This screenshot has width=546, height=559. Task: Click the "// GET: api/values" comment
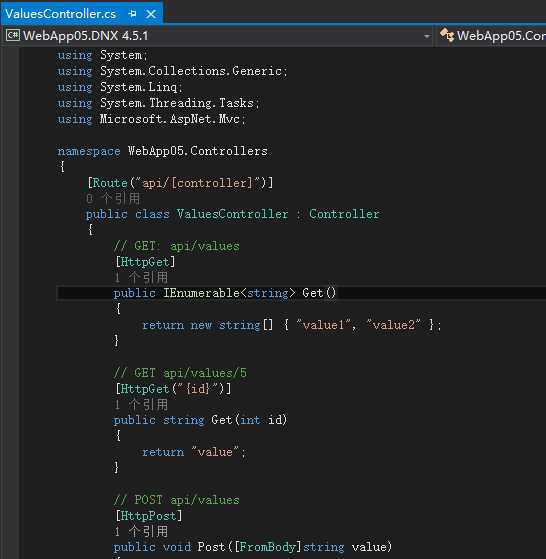(x=176, y=246)
